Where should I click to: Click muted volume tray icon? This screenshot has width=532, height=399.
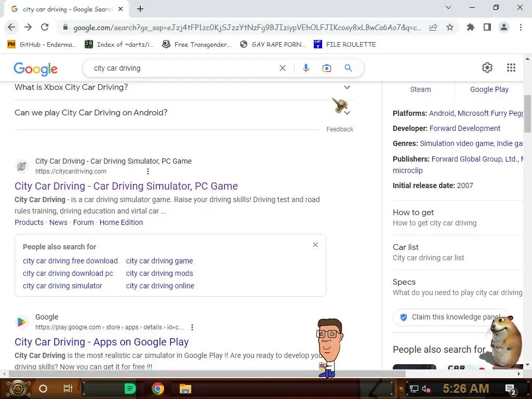pos(426,389)
